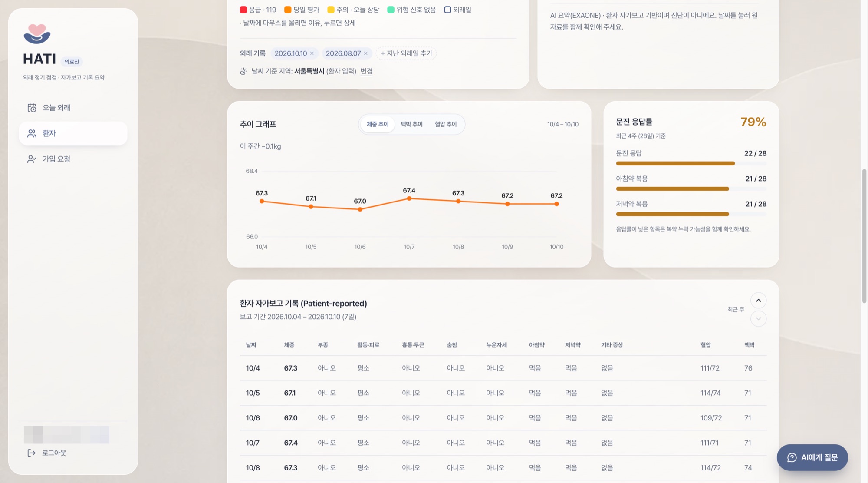
Task: Select the 환자 sidebar menu item
Action: click(x=73, y=133)
